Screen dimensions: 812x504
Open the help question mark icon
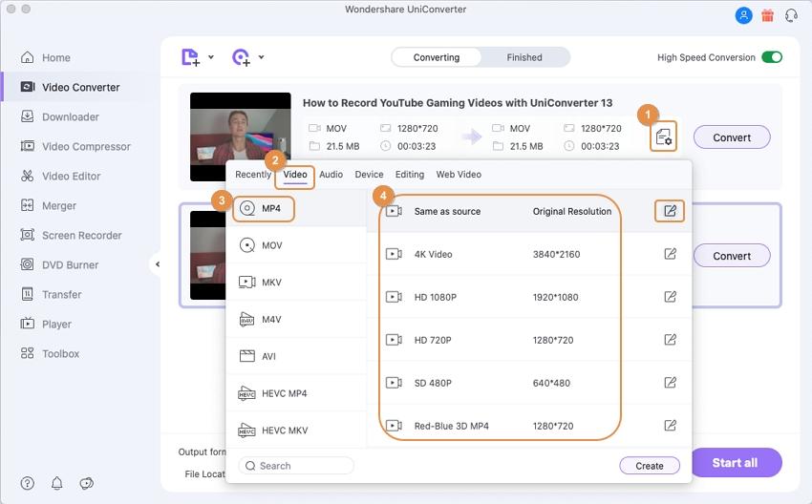click(x=28, y=483)
